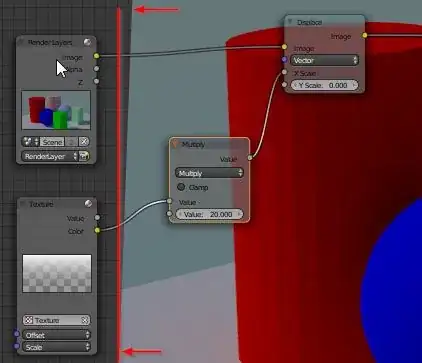The height and width of the screenshot is (363, 422).
Task: Click the Value 20.000 field
Action: pyautogui.click(x=209, y=214)
